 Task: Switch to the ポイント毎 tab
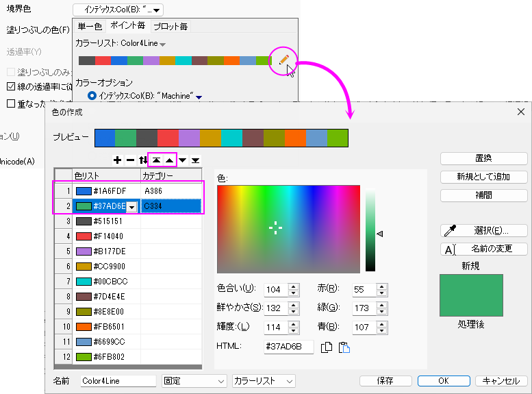coord(127,25)
